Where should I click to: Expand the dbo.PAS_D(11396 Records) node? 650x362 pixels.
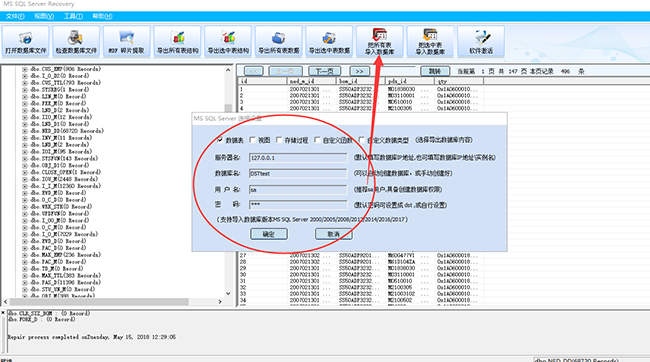point(25,282)
